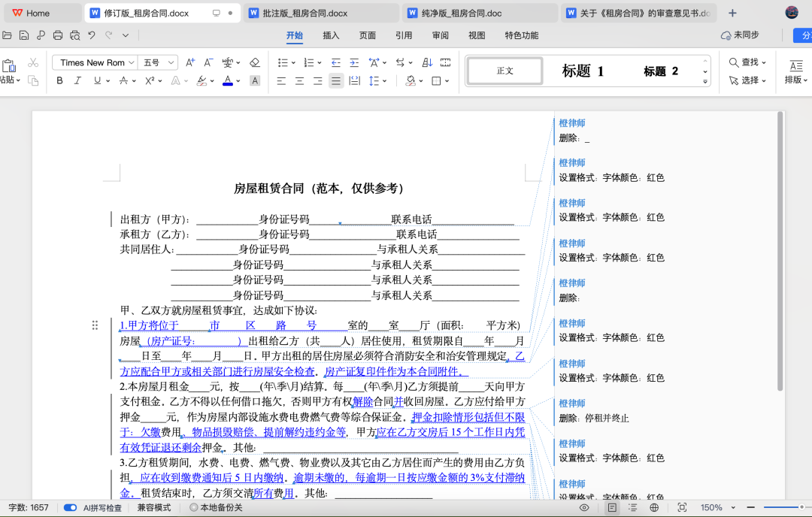Open zoom level 150% dropdown
The image size is (812, 517).
pos(733,508)
